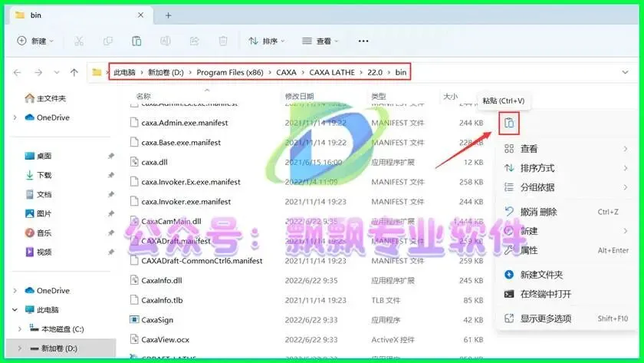Viewport: 644px width, 363px height.
Task: Click CAXA breadcrumb in address bar
Action: click(286, 73)
